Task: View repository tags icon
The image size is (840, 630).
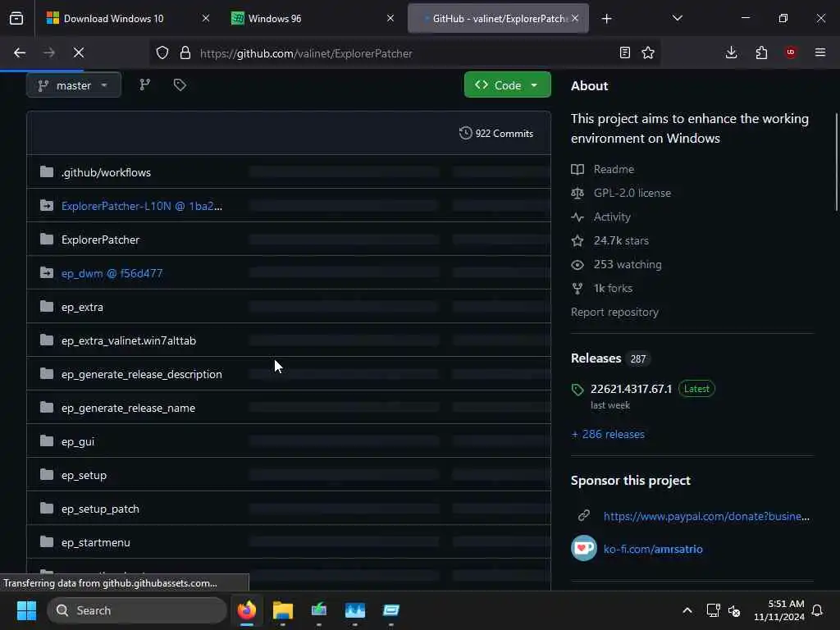Action: (180, 84)
